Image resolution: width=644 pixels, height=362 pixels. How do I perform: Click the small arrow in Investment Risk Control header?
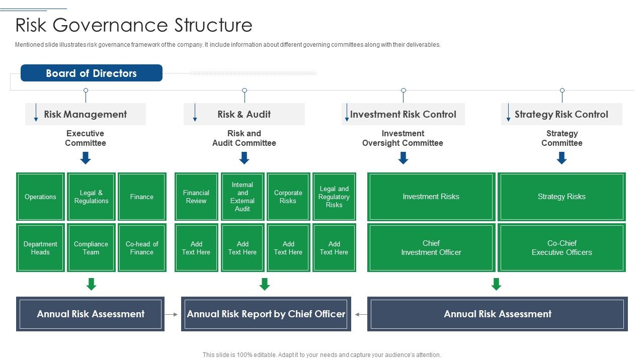(x=347, y=113)
